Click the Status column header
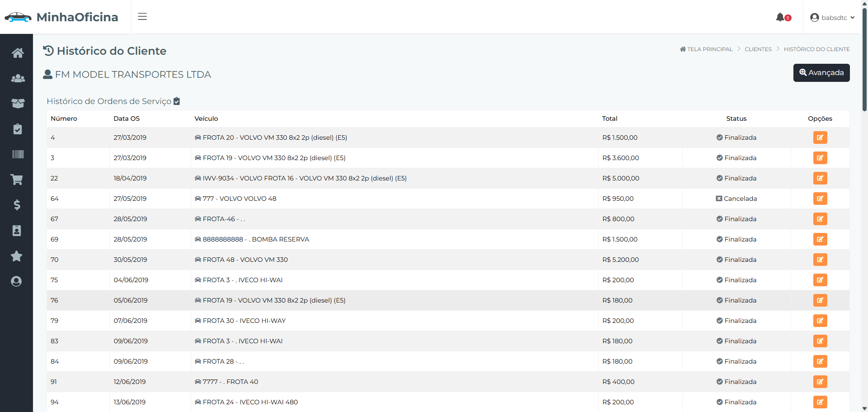 point(736,118)
